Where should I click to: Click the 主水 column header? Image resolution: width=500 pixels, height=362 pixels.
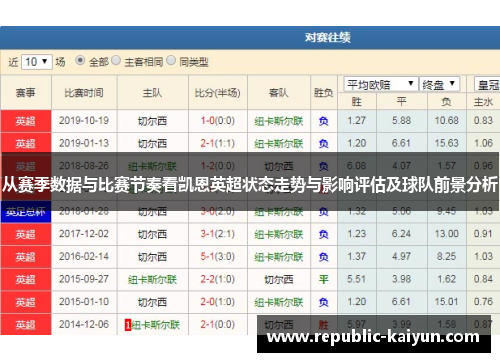click(484, 102)
